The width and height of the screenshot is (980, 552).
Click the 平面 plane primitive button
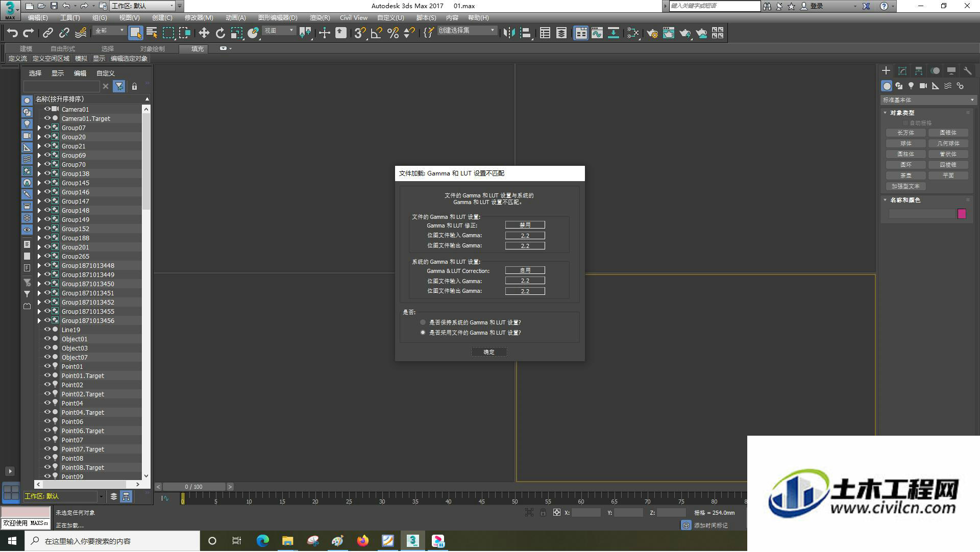tap(948, 175)
